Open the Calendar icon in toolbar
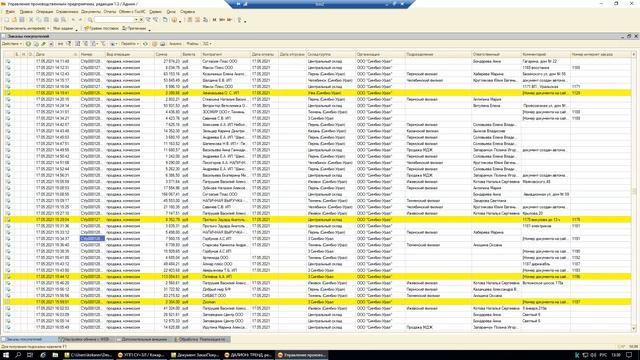 (197, 20)
